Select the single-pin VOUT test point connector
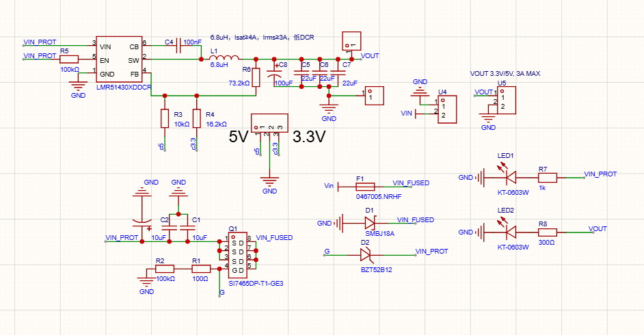The image size is (644, 335). [351, 41]
